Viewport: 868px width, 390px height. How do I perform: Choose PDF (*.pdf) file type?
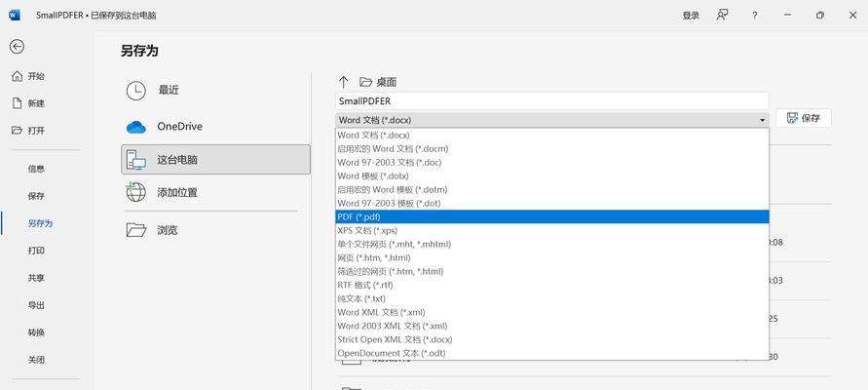552,216
